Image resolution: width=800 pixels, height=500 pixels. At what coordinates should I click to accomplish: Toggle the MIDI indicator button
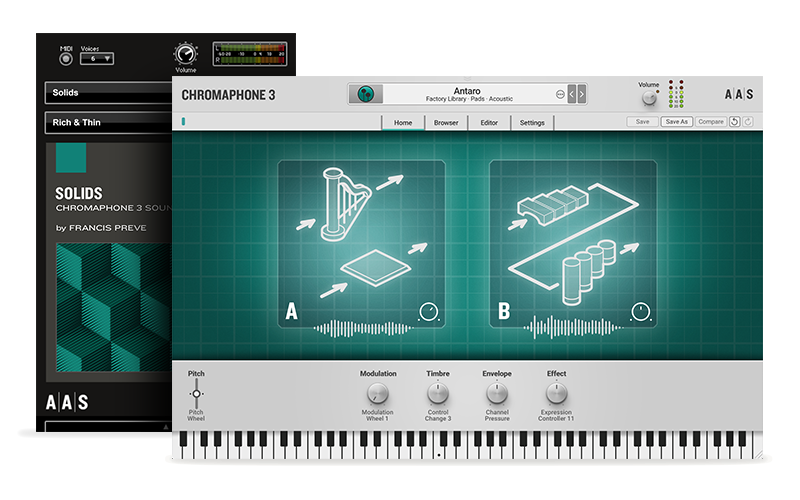click(66, 58)
